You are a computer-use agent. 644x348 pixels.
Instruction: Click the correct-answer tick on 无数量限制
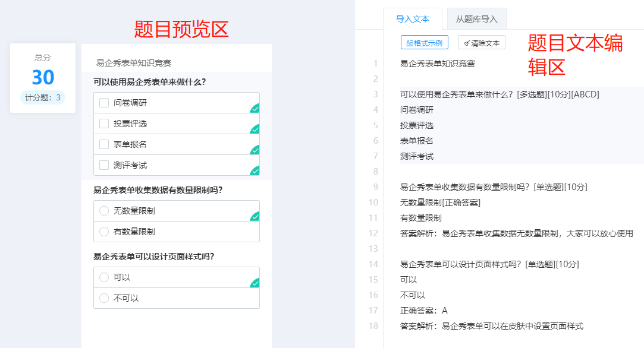(255, 217)
